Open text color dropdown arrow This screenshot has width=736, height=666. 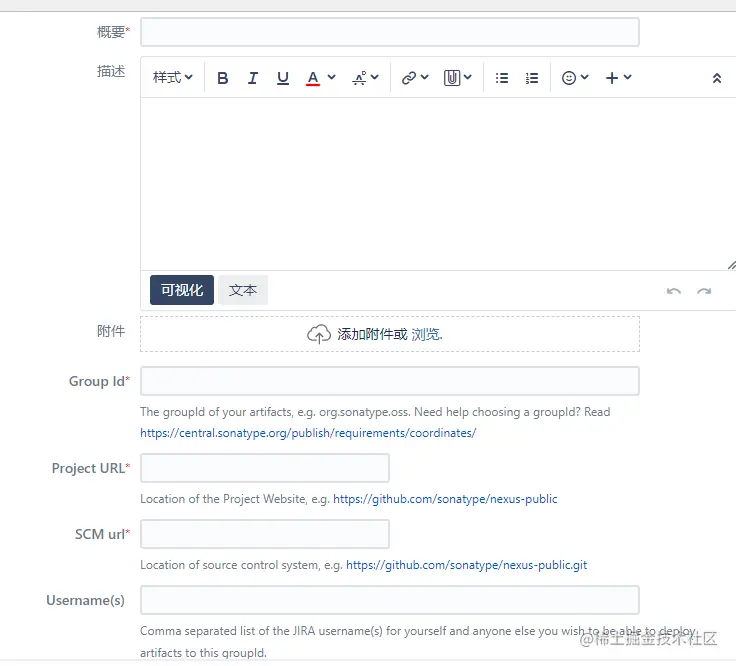[x=331, y=77]
